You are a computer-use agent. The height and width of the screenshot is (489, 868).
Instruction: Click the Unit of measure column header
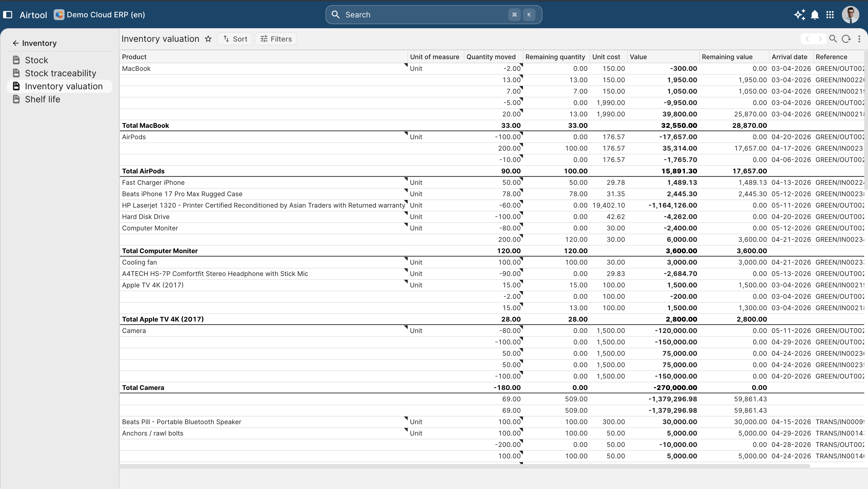tap(435, 57)
